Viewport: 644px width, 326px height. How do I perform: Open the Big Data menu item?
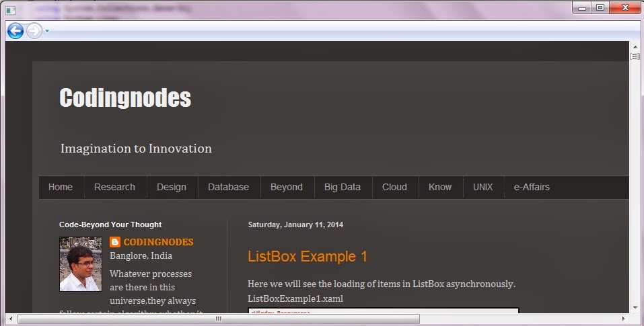pos(343,187)
